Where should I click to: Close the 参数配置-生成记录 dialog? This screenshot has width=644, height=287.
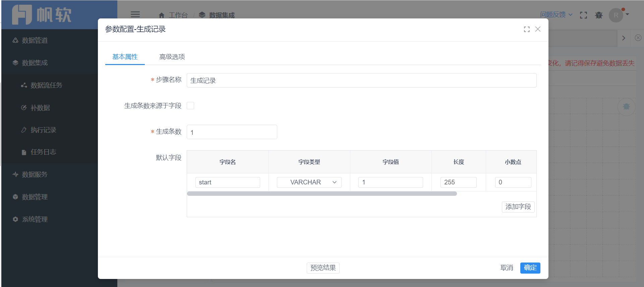(x=538, y=29)
